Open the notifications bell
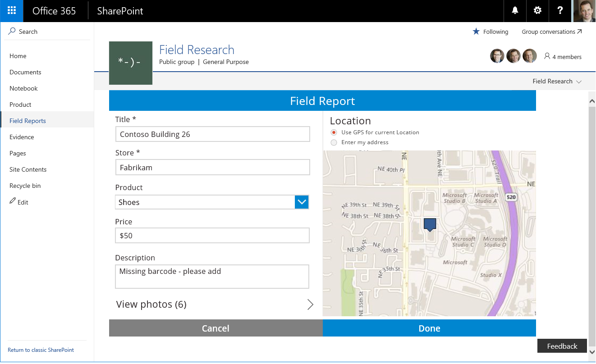 pyautogui.click(x=515, y=11)
